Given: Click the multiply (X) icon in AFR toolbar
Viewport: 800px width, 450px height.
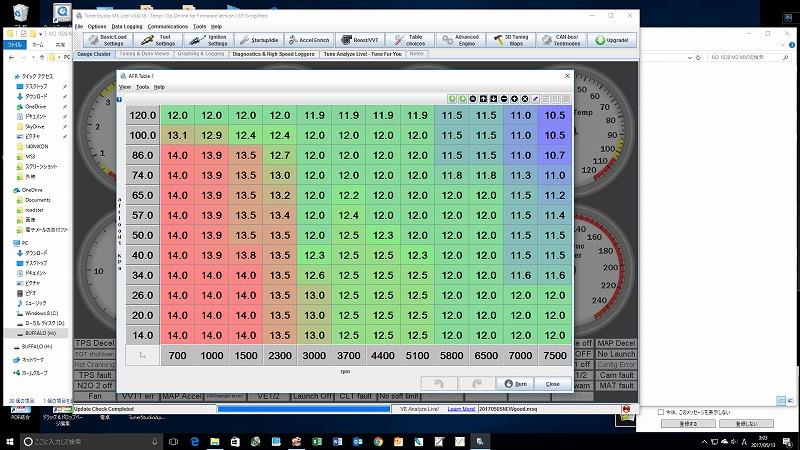Looking at the screenshot, I should 524,98.
